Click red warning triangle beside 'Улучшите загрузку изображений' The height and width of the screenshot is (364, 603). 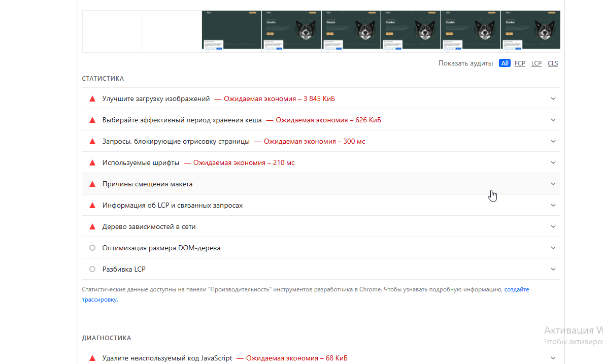[x=92, y=98]
